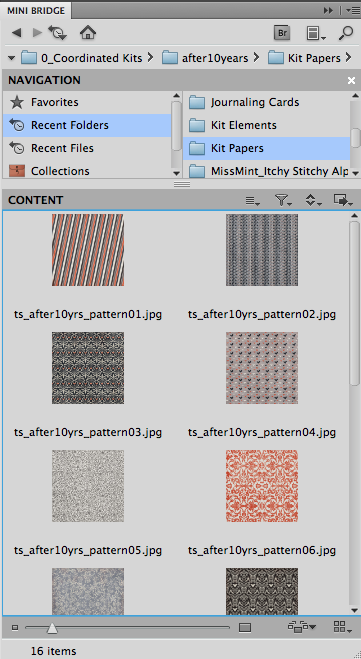Collapse panels with the double-arrow icon
The height and width of the screenshot is (659, 361).
tap(328, 11)
